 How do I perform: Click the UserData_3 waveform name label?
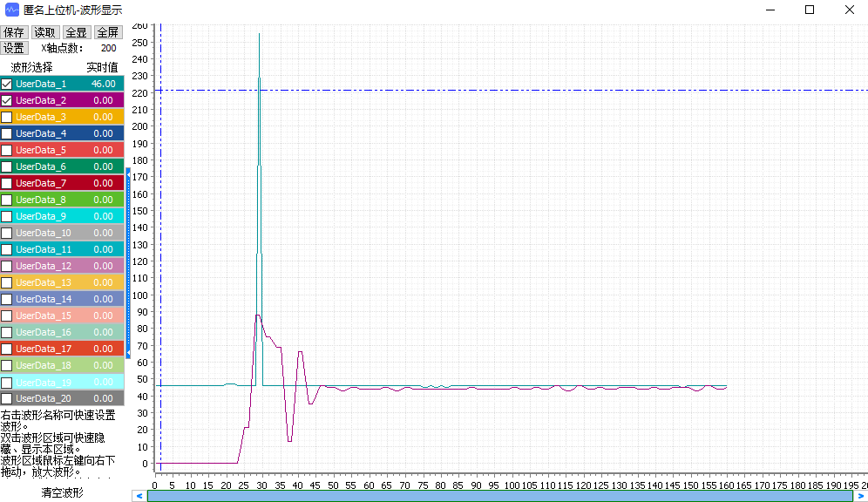tap(41, 118)
